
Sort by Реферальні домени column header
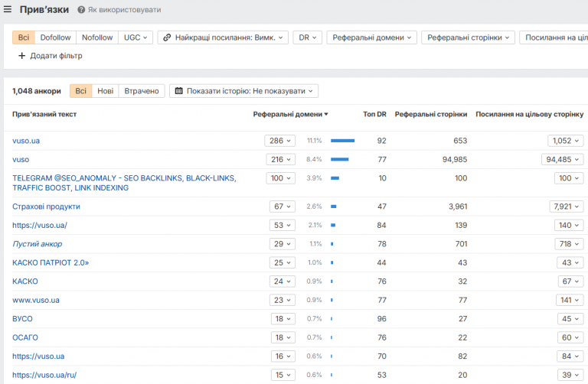pyautogui.click(x=290, y=114)
